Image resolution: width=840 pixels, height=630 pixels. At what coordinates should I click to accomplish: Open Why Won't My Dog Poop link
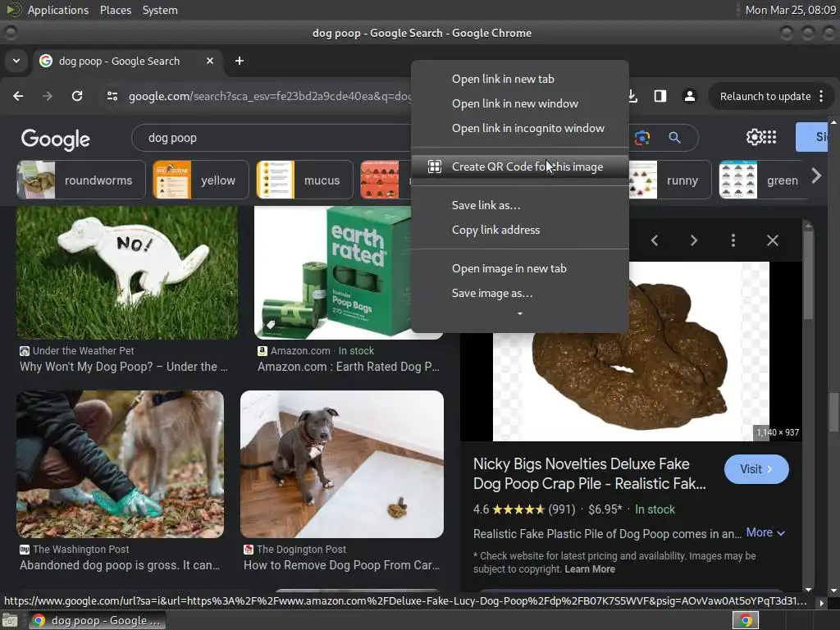pyautogui.click(x=124, y=367)
